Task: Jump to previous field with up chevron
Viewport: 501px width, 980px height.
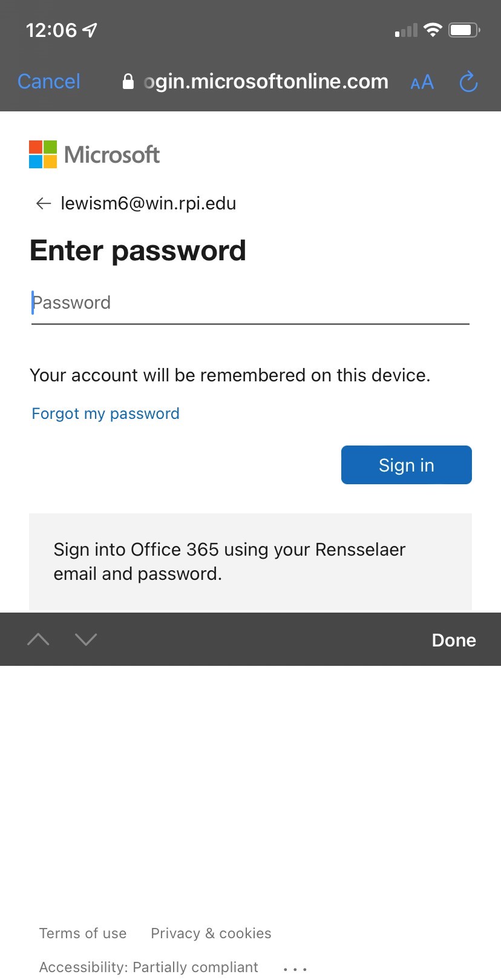Action: tap(38, 639)
